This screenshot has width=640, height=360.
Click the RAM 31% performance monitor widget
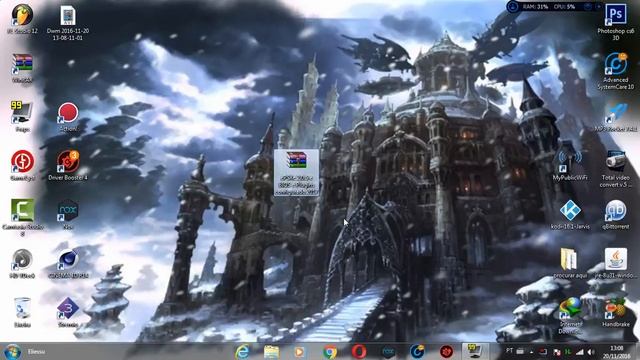(x=535, y=7)
